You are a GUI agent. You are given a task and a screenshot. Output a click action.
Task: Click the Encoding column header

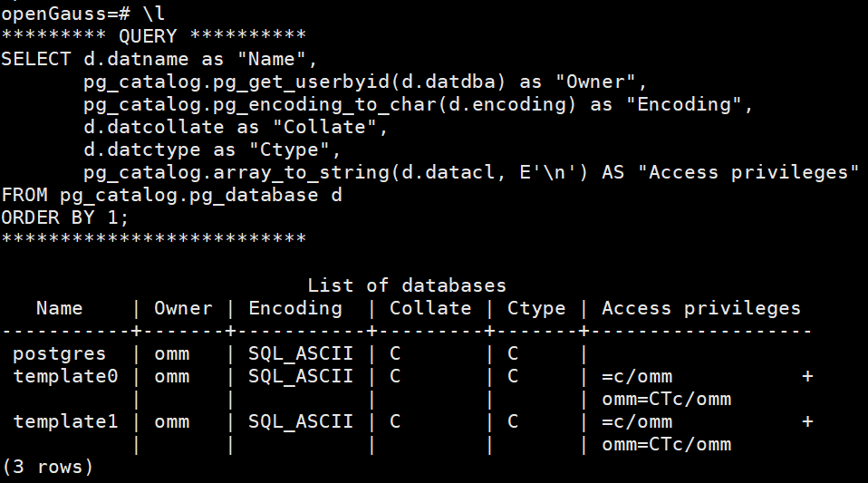295,309
